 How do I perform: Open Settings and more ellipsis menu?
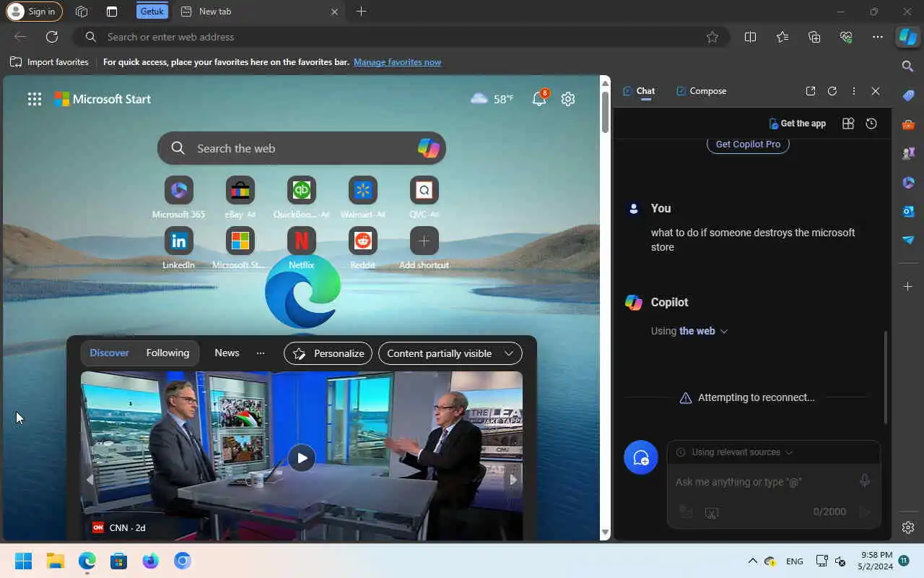click(x=878, y=37)
